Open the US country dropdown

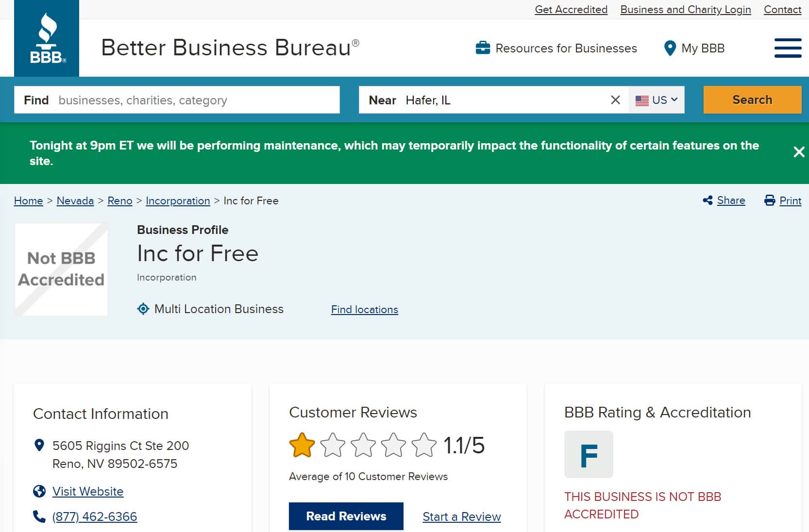[657, 100]
